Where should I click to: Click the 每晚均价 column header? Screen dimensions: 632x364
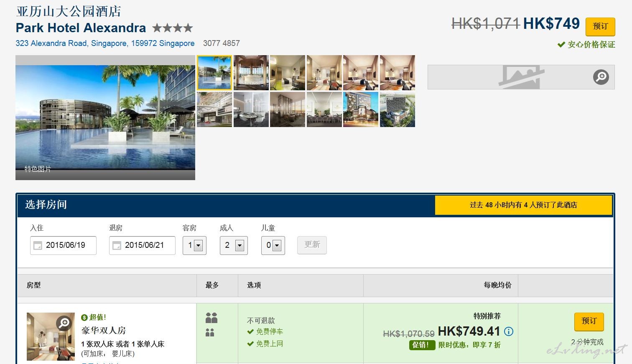tap(497, 285)
